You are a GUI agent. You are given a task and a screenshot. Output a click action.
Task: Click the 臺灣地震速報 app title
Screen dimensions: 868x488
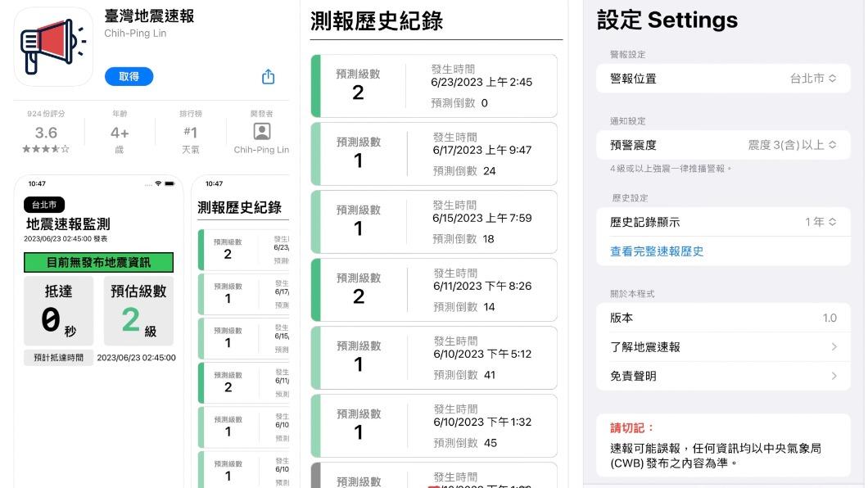pos(149,16)
